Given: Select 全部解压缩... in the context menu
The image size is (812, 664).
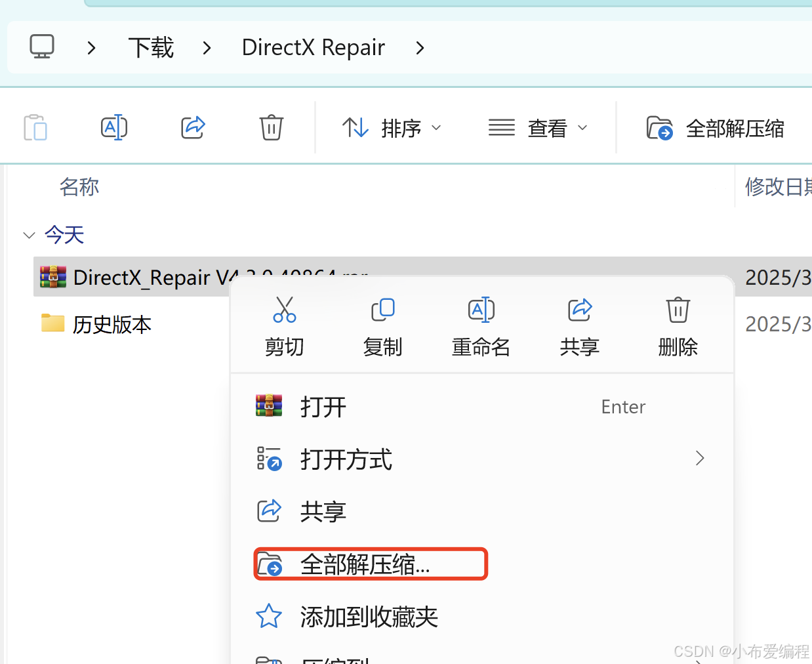Looking at the screenshot, I should (x=482, y=564).
